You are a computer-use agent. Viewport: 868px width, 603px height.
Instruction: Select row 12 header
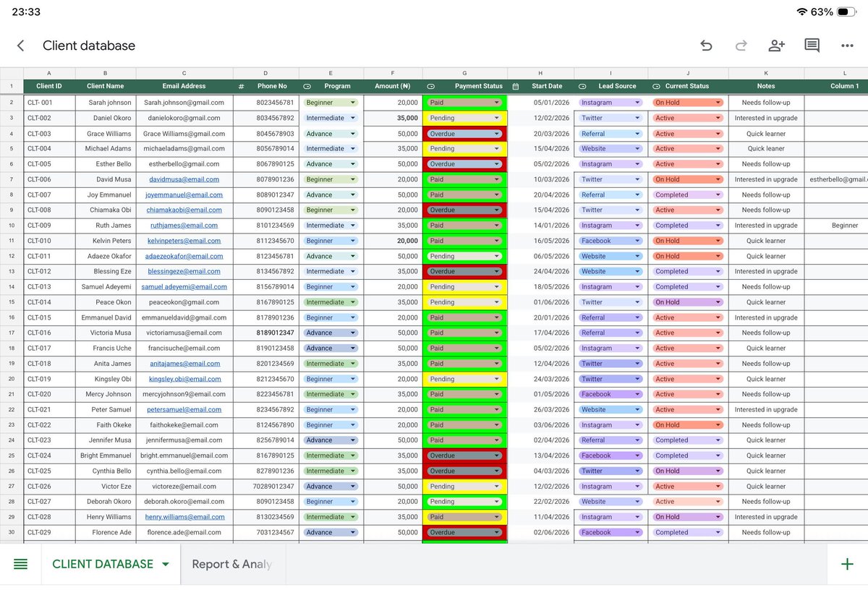pyautogui.click(x=12, y=256)
